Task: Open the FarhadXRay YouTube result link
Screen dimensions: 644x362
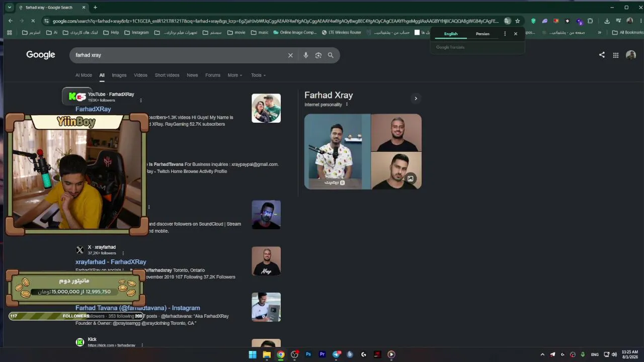Action: [93, 109]
